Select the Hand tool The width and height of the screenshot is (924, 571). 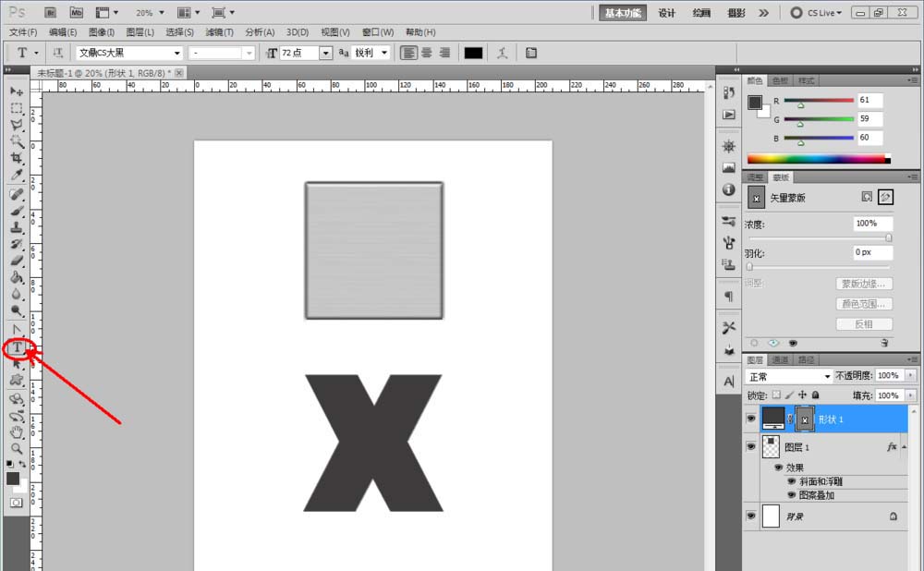17,432
